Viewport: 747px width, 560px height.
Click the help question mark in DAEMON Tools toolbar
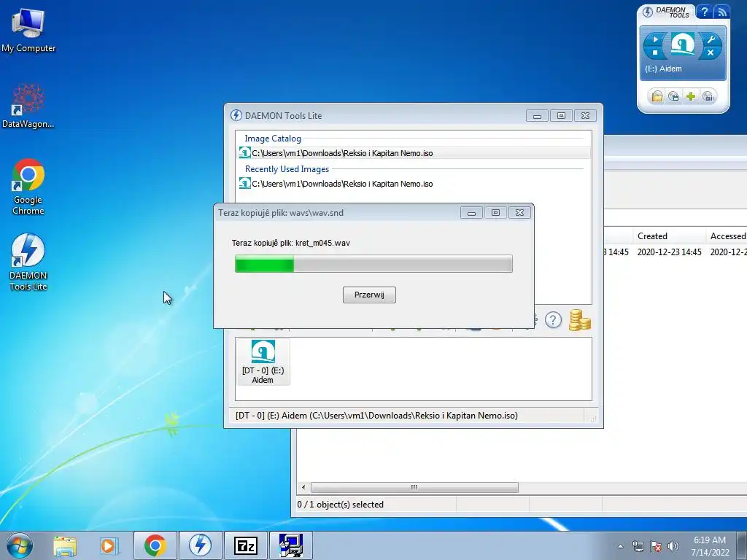pyautogui.click(x=553, y=320)
